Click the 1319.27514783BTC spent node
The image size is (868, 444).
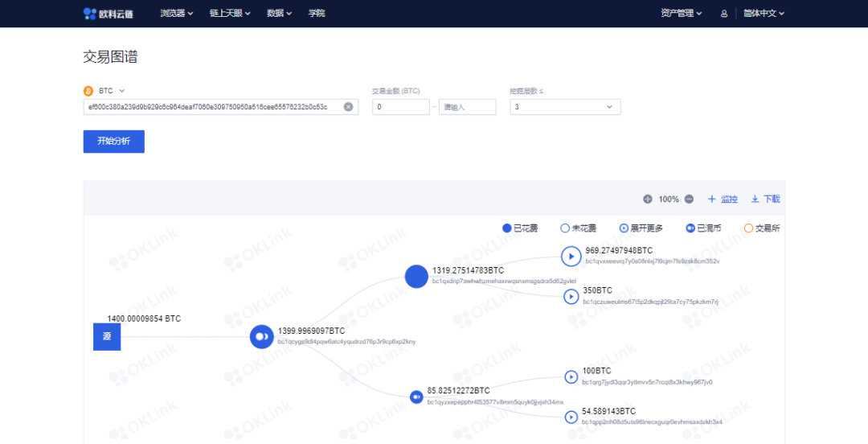click(416, 276)
